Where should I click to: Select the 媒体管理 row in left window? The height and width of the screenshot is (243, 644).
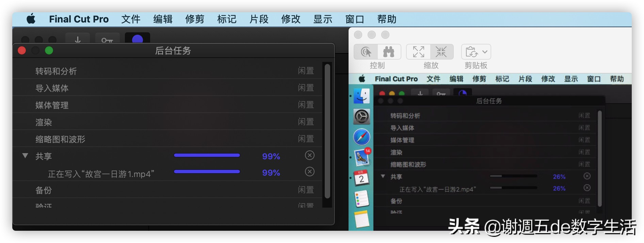[x=167, y=105]
